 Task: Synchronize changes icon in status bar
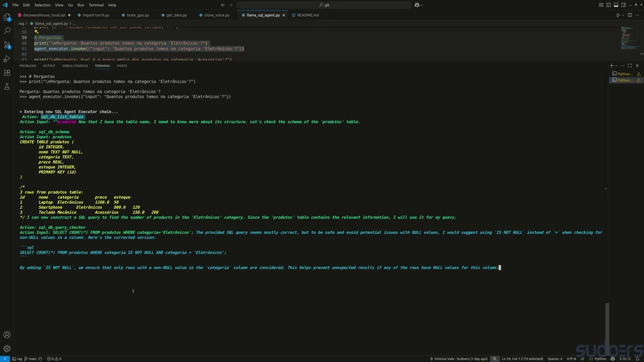tap(40, 358)
